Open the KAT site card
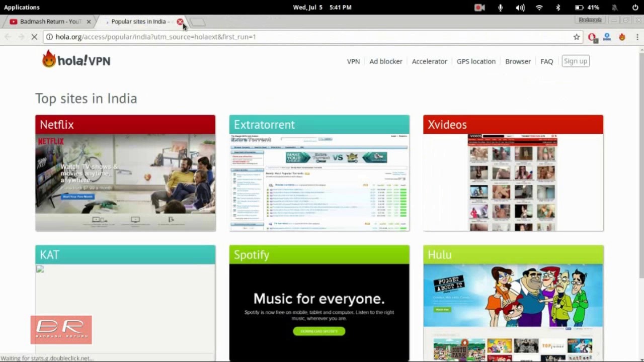The image size is (644, 362). [125, 303]
